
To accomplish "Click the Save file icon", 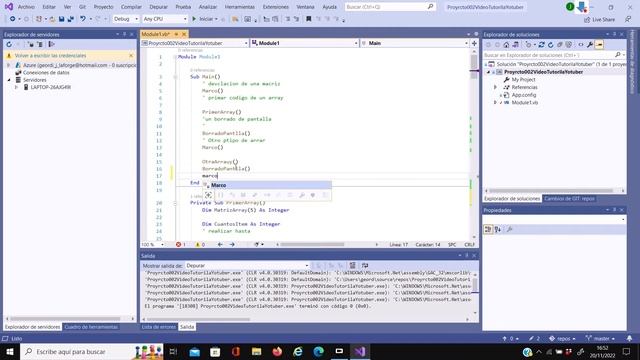I will click(x=62, y=19).
